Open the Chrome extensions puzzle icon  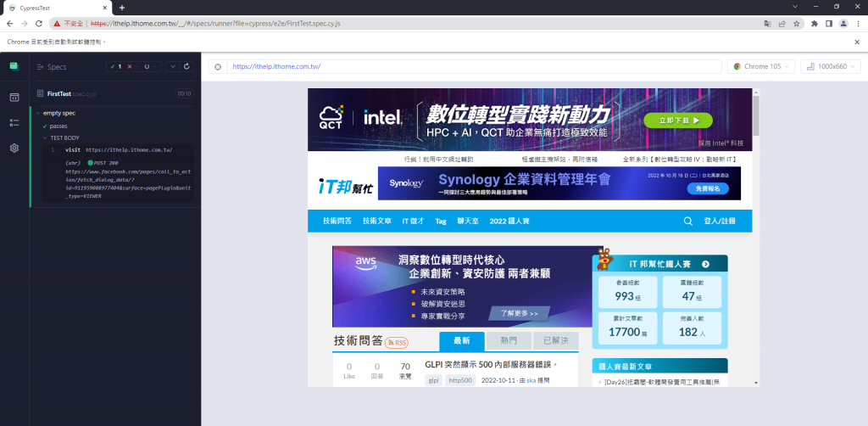[x=815, y=24]
